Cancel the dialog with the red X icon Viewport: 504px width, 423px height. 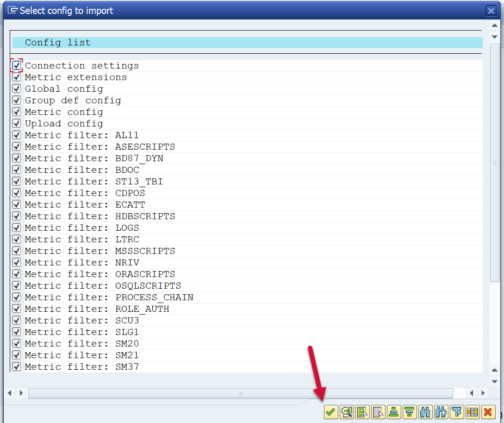pos(487,411)
